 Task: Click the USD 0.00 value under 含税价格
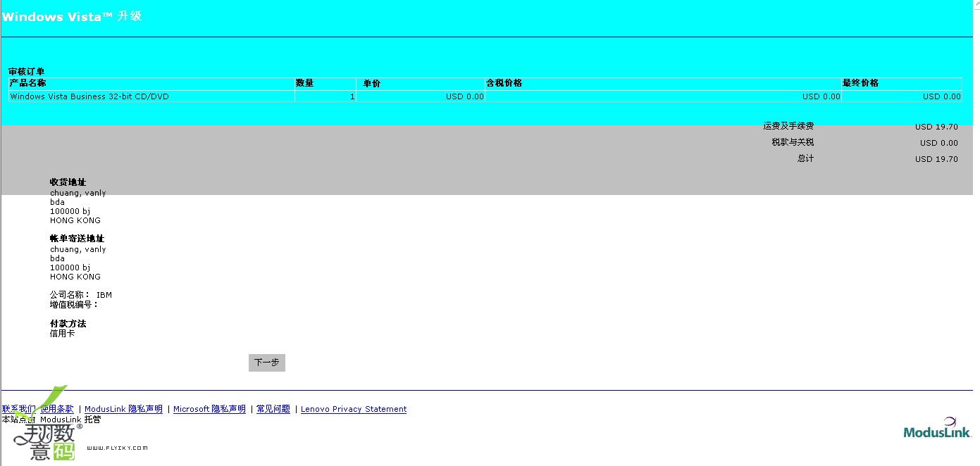click(821, 96)
